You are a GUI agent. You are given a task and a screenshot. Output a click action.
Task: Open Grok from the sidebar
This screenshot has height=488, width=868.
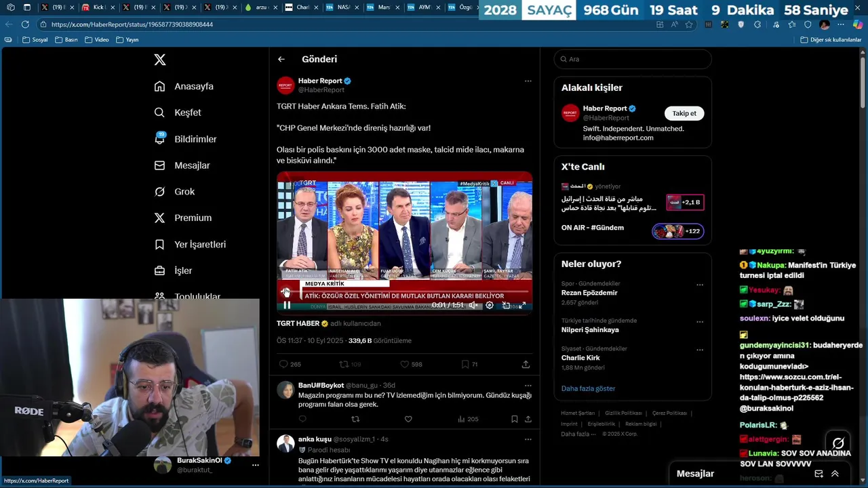(x=174, y=192)
